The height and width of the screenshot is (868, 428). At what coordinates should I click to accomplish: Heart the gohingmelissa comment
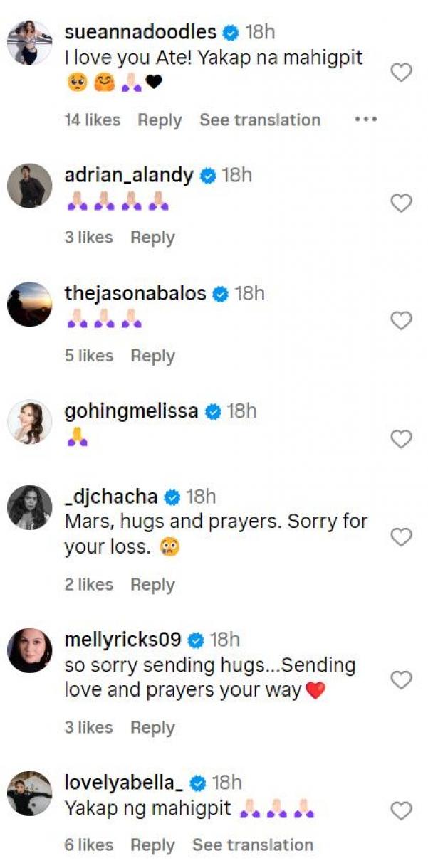[x=402, y=440]
